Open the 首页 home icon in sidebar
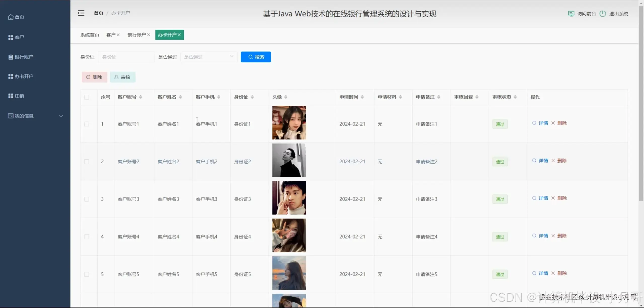Screen dimensions: 644x308 point(11,17)
